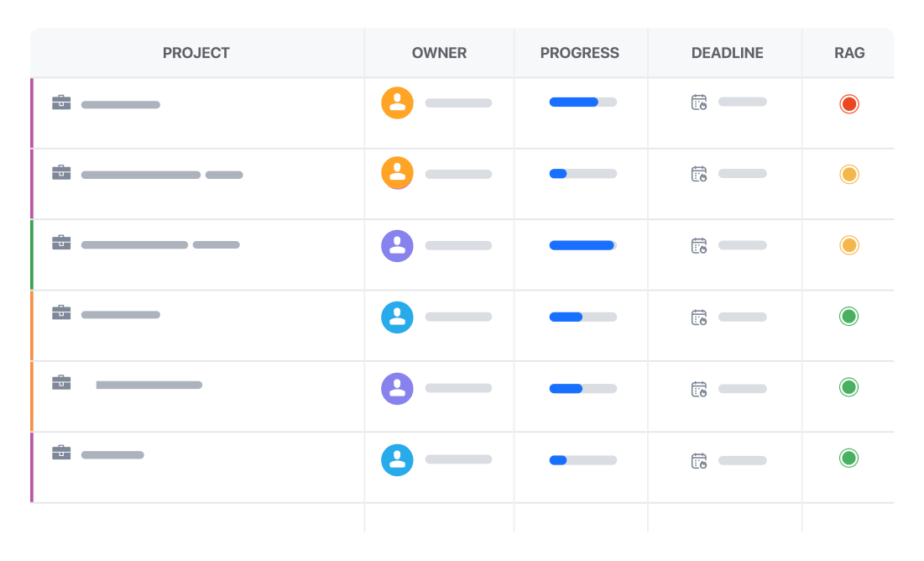Select the green RAG indicator in the last row
Viewport: 924px width, 561px height.
coord(848,458)
